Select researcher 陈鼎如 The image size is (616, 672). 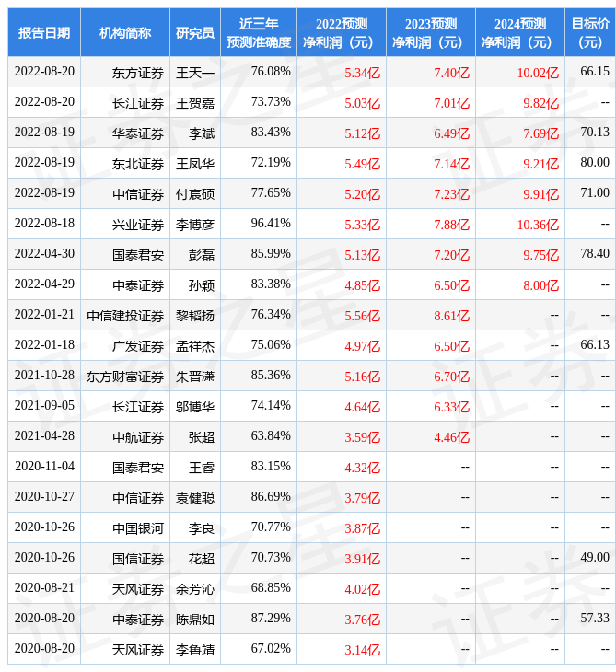pos(195,620)
